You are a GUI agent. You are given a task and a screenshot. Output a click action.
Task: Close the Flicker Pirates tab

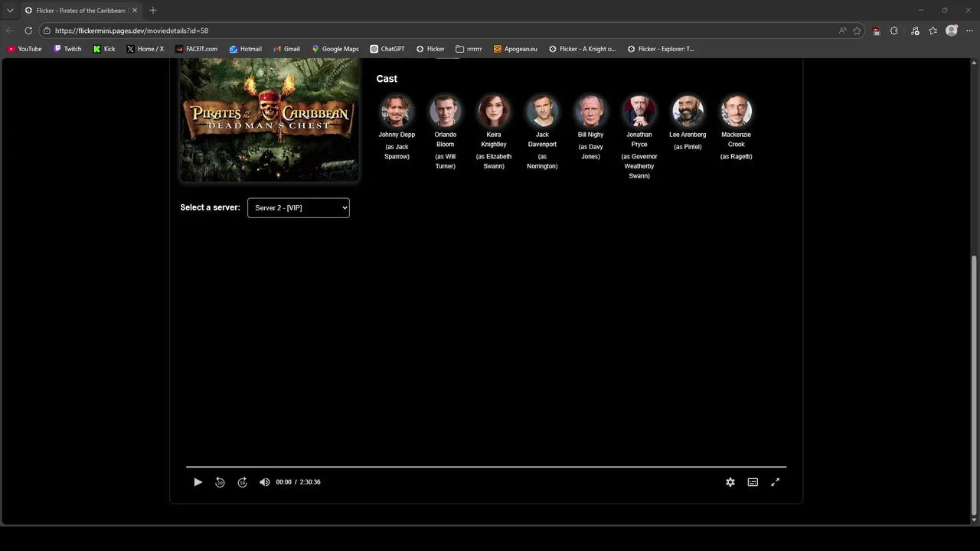135,11
